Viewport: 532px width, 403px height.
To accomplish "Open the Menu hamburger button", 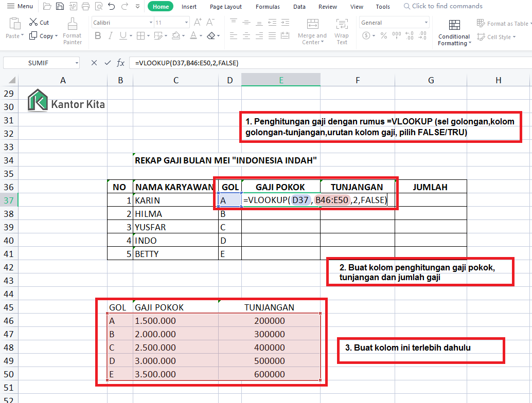I will [x=20, y=6].
